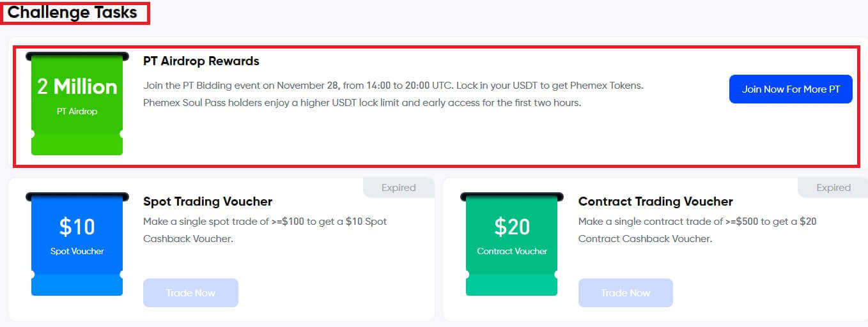The image size is (868, 327).
Task: Click Trade Now under Contract Trading Voucher
Action: [x=626, y=293]
